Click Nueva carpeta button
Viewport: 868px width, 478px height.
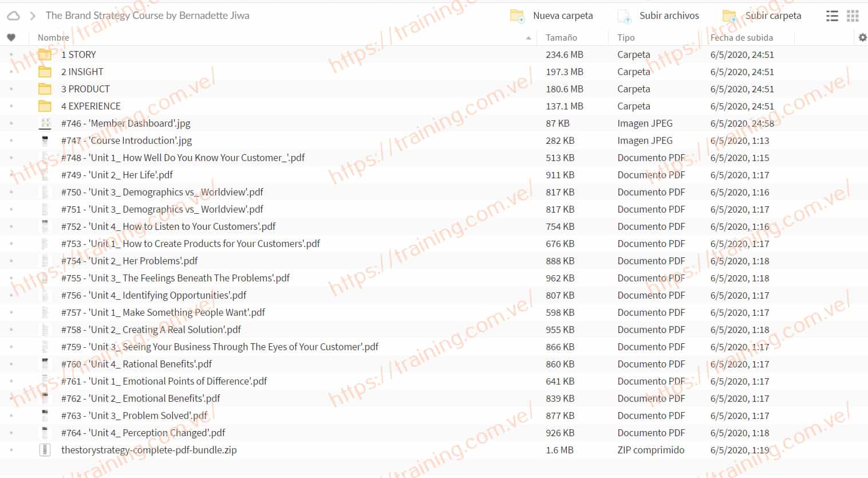tap(552, 15)
